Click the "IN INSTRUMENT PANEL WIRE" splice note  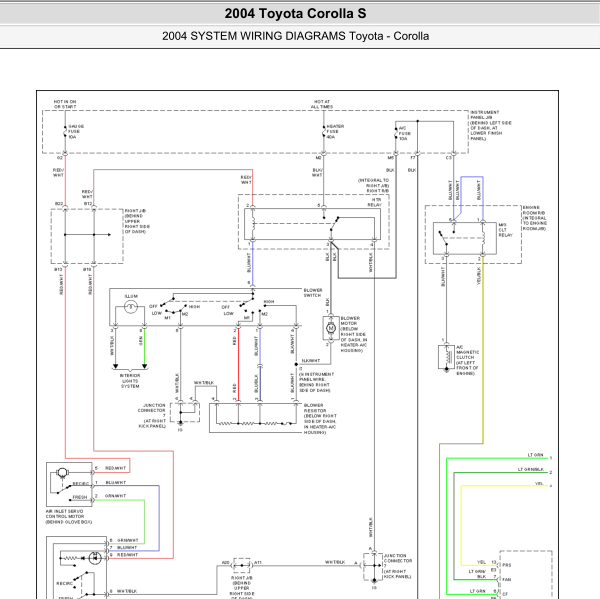(x=316, y=382)
